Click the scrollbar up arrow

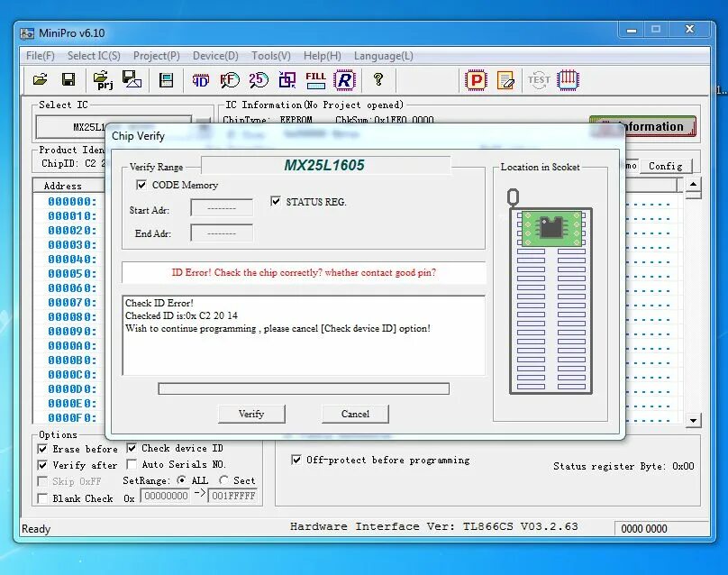coord(693,185)
